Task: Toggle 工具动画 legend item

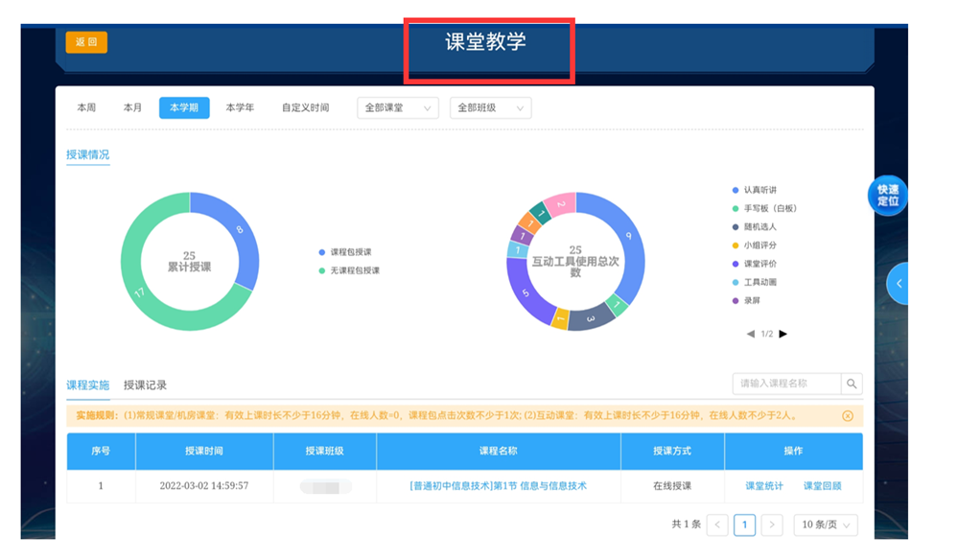Action: click(x=755, y=282)
